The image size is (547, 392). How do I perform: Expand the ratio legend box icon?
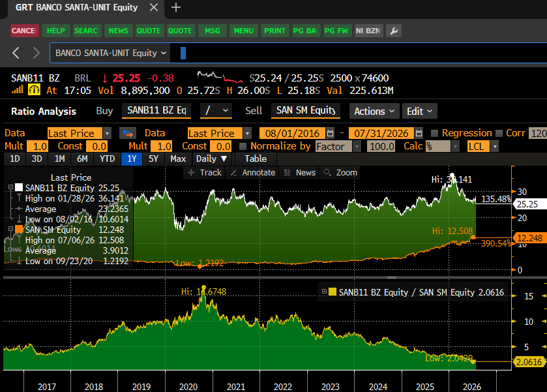click(324, 292)
